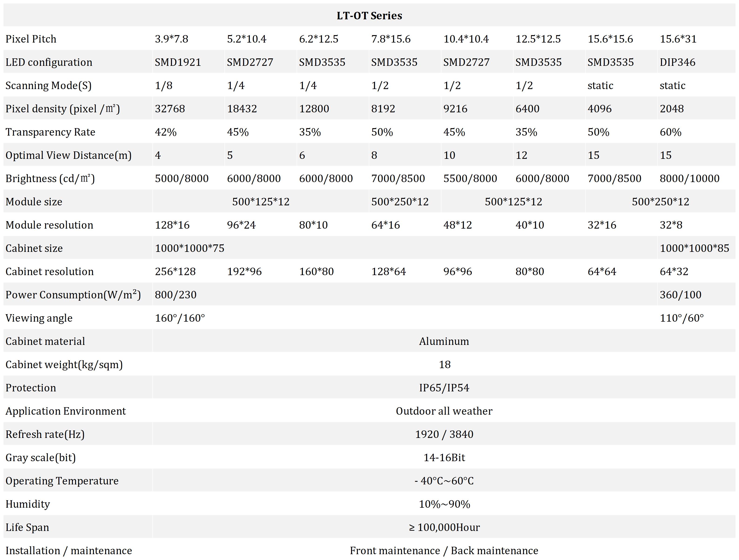This screenshot has height=560, width=739.
Task: Select the 1000*1000*85 cabinet size cell
Action: (694, 248)
